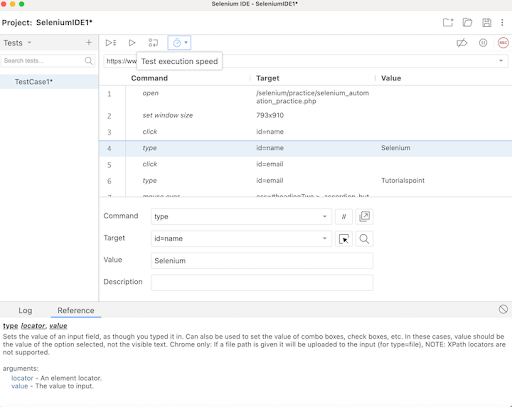
Task: Select the set window size row
Action: coord(305,115)
